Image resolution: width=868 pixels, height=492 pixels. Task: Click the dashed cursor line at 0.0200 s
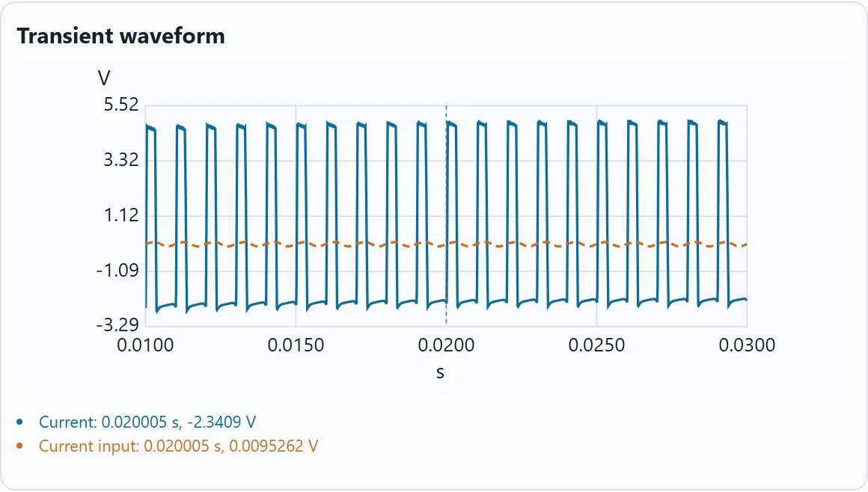point(446,215)
